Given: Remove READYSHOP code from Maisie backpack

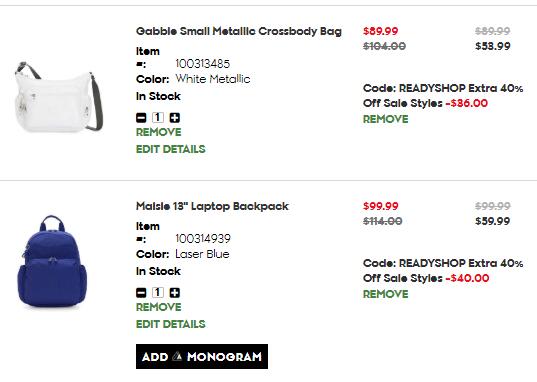Looking at the screenshot, I should [386, 294].
